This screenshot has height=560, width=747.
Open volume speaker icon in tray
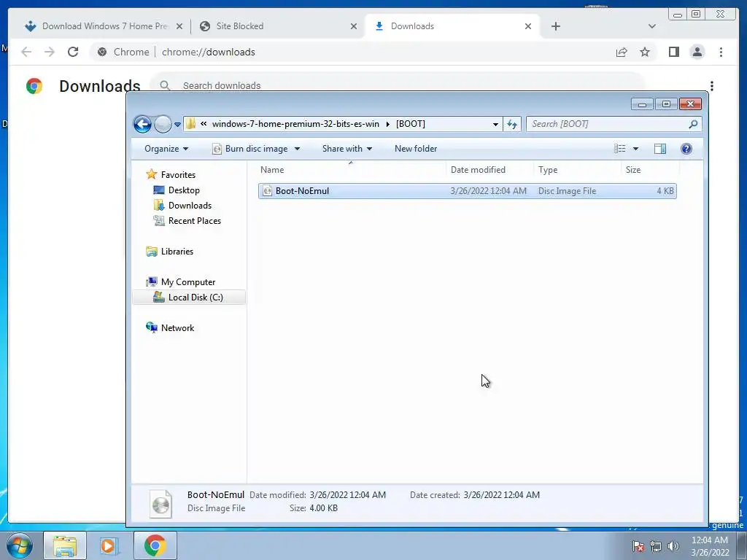(x=673, y=546)
